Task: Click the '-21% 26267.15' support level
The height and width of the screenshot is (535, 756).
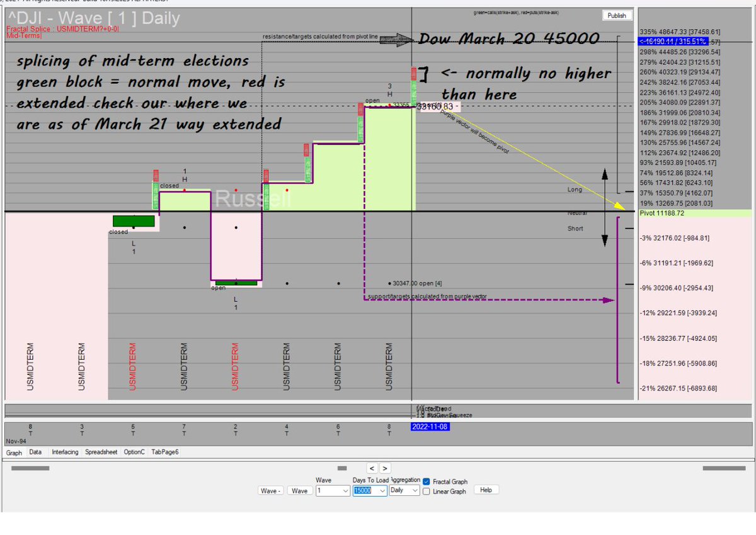Action: (x=678, y=388)
